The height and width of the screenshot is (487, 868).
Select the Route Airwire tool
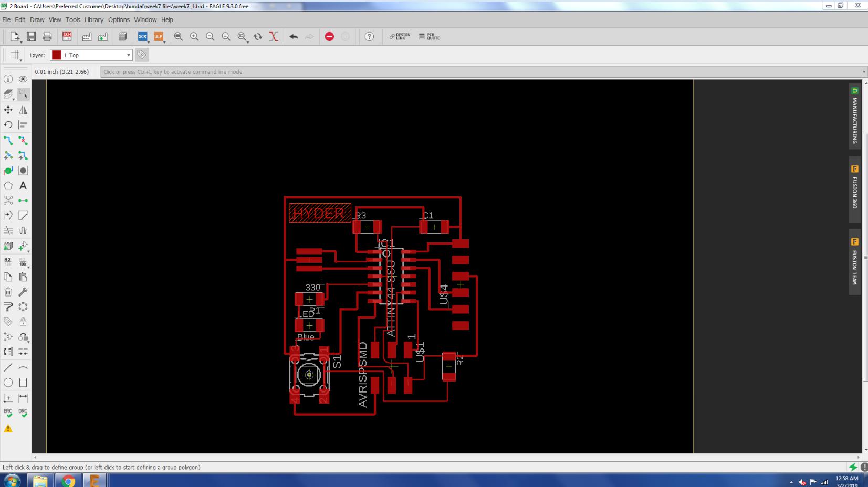pyautogui.click(x=8, y=141)
